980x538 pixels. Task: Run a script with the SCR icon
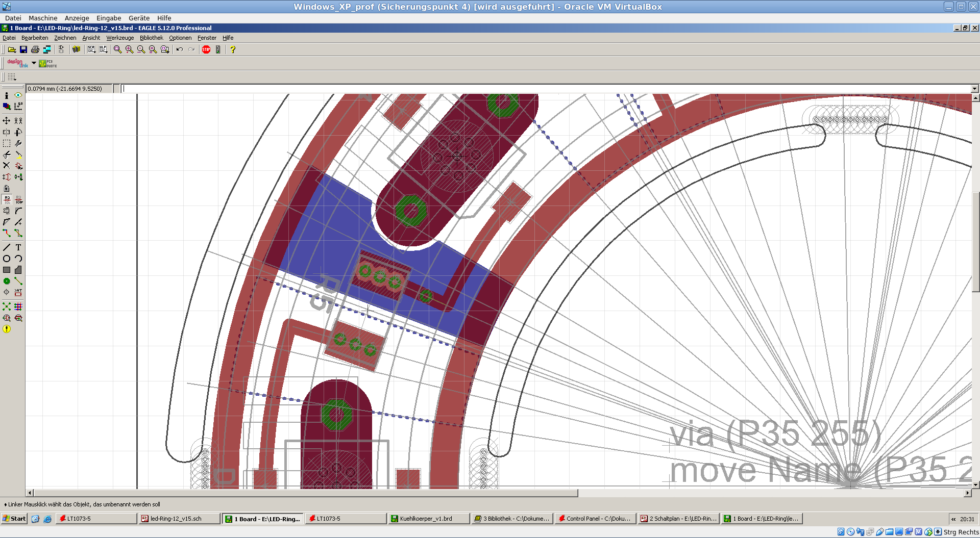coord(91,49)
